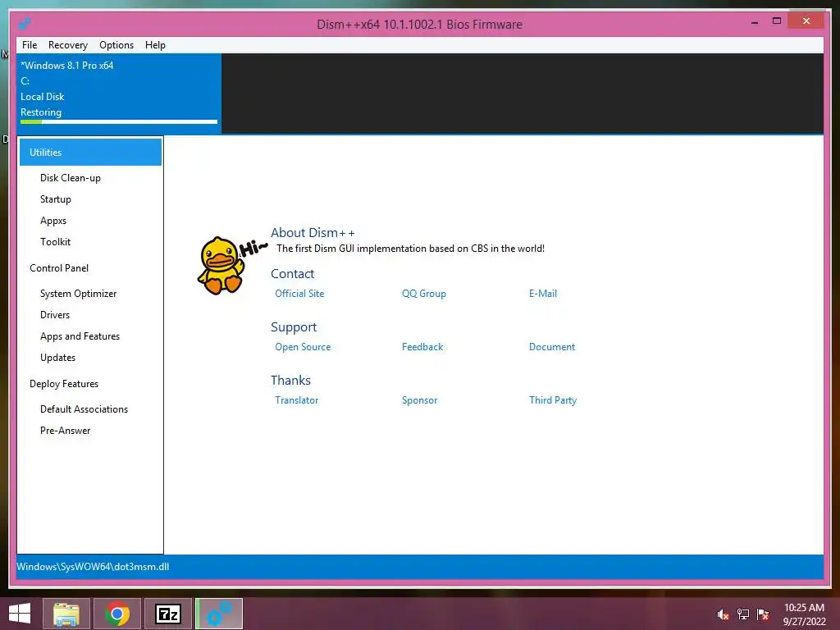Click the muted volume tray icon
Viewport: 840px width, 630px height.
pyautogui.click(x=723, y=614)
